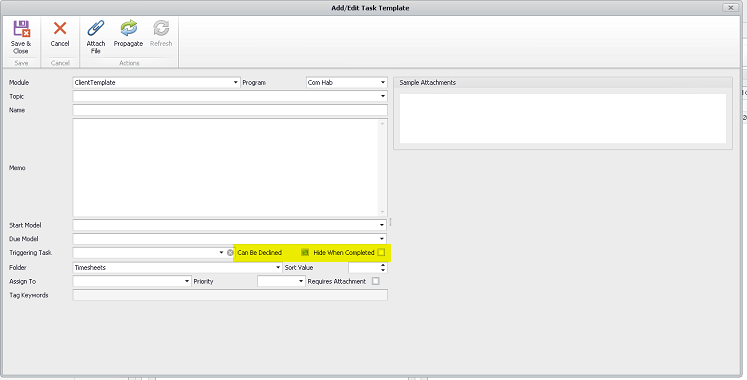The height and width of the screenshot is (380, 747).
Task: Expand the Topic dropdown
Action: [383, 96]
